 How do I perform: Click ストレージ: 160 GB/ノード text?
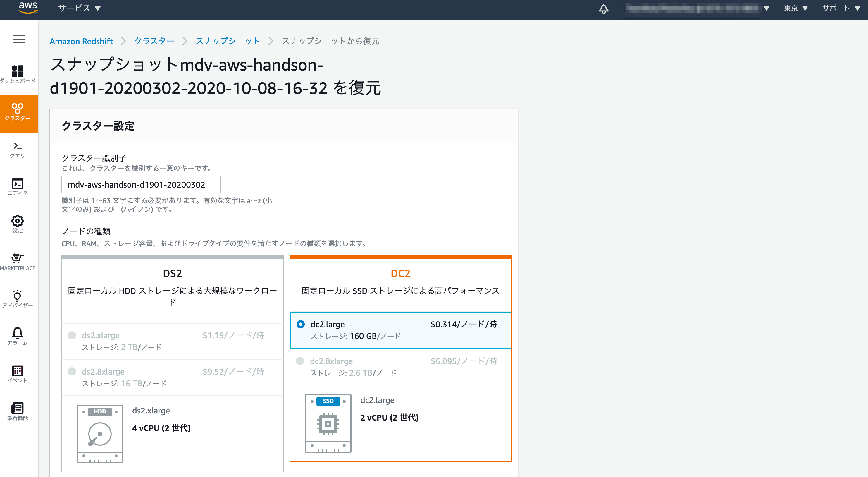click(356, 336)
